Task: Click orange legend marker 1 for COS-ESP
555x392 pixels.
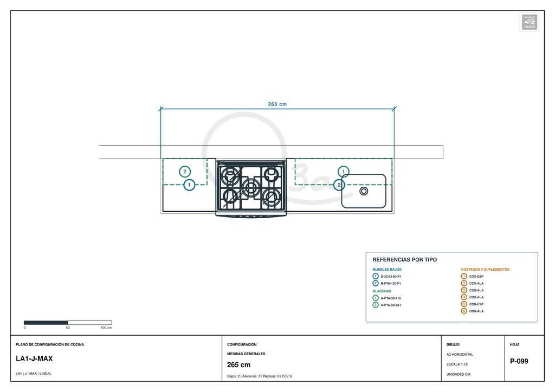Action: [464, 277]
